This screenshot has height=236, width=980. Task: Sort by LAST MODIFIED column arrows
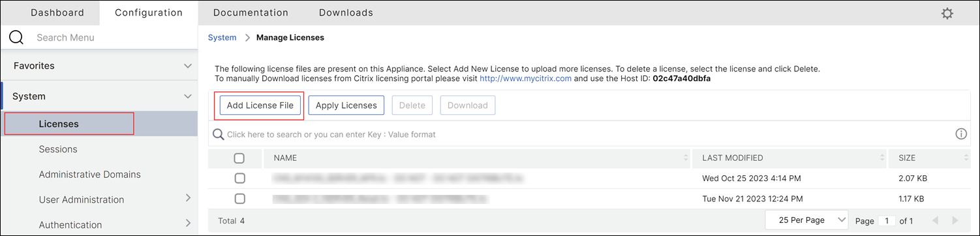[x=882, y=158]
